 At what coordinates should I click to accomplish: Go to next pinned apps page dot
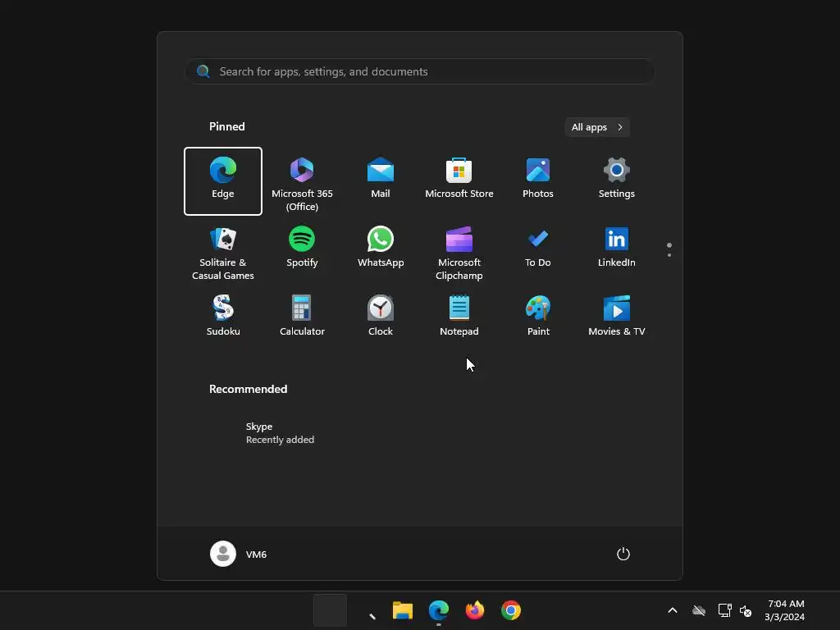point(669,255)
